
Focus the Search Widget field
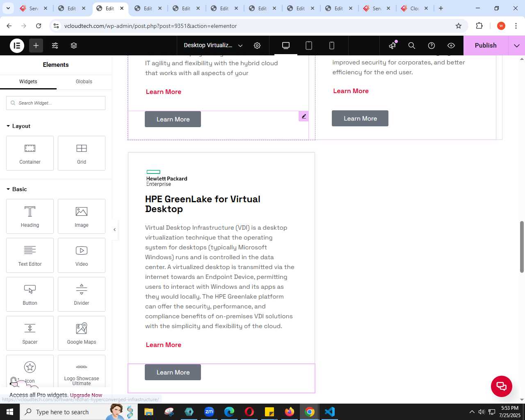pos(56,103)
